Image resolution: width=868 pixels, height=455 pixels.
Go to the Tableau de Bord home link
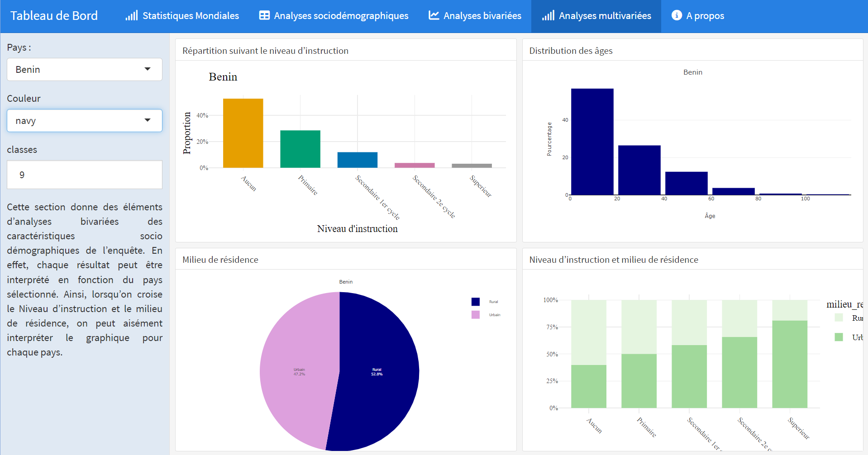click(54, 16)
